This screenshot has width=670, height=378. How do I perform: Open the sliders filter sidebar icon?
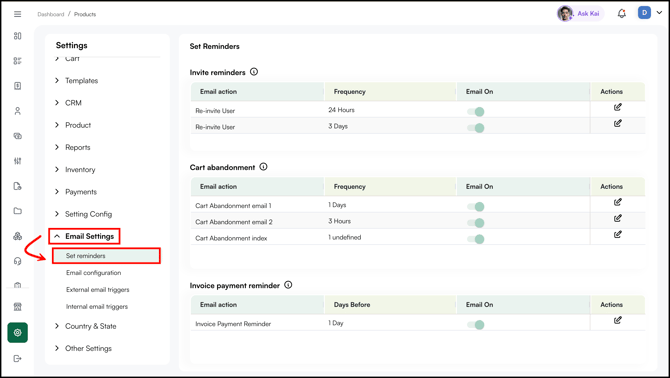(18, 161)
